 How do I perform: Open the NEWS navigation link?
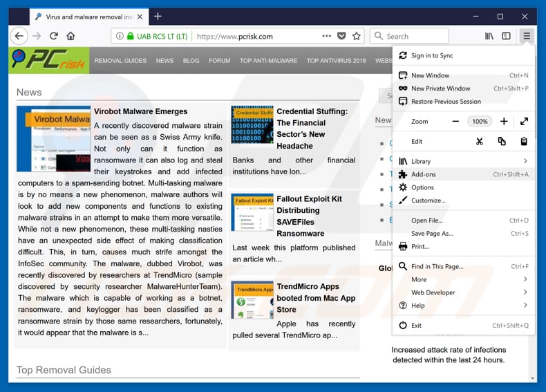point(164,61)
